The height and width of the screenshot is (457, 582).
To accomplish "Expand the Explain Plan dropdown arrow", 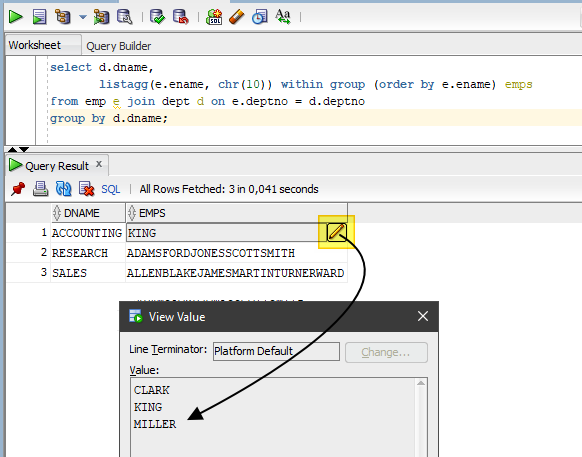I will [x=83, y=17].
